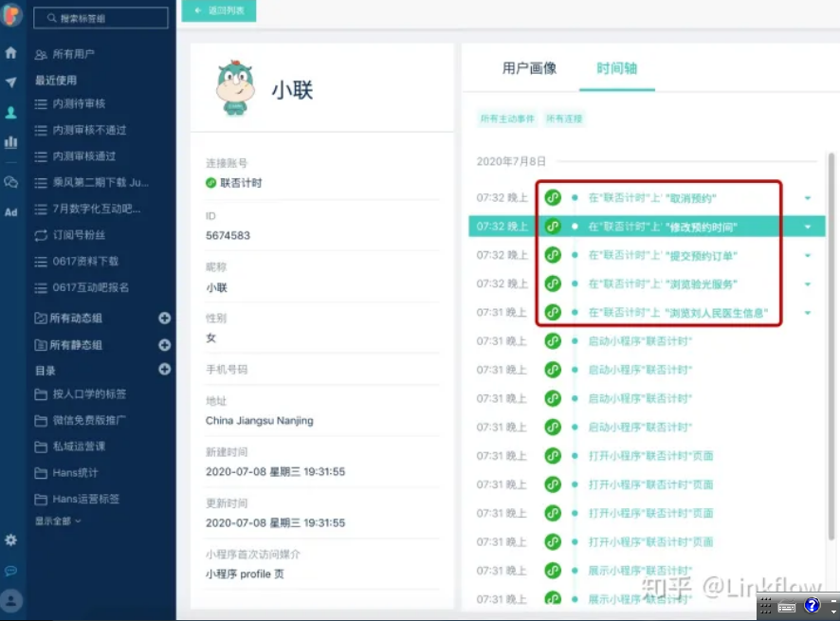840x621 pixels.
Task: Click the ID value 5674583
Action: [x=228, y=235]
